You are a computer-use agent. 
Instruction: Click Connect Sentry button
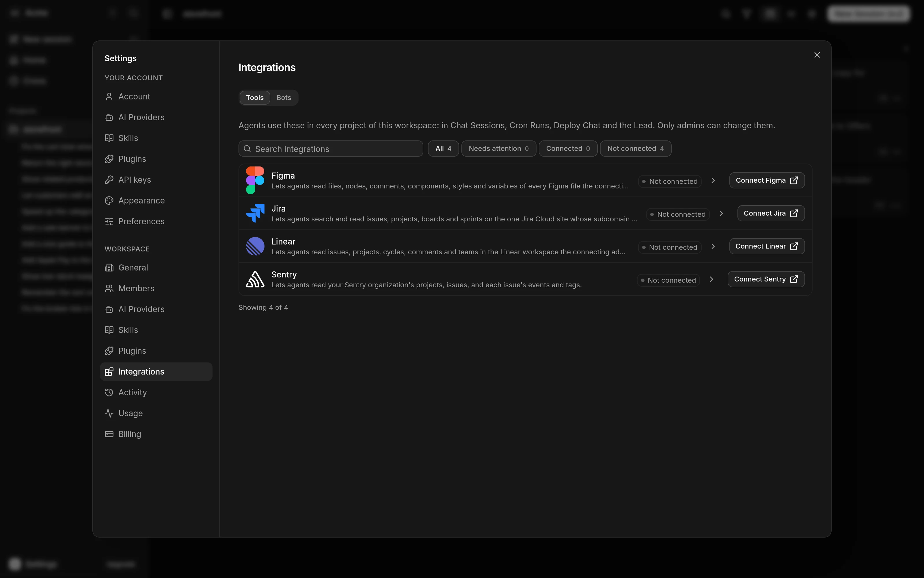pos(766,279)
